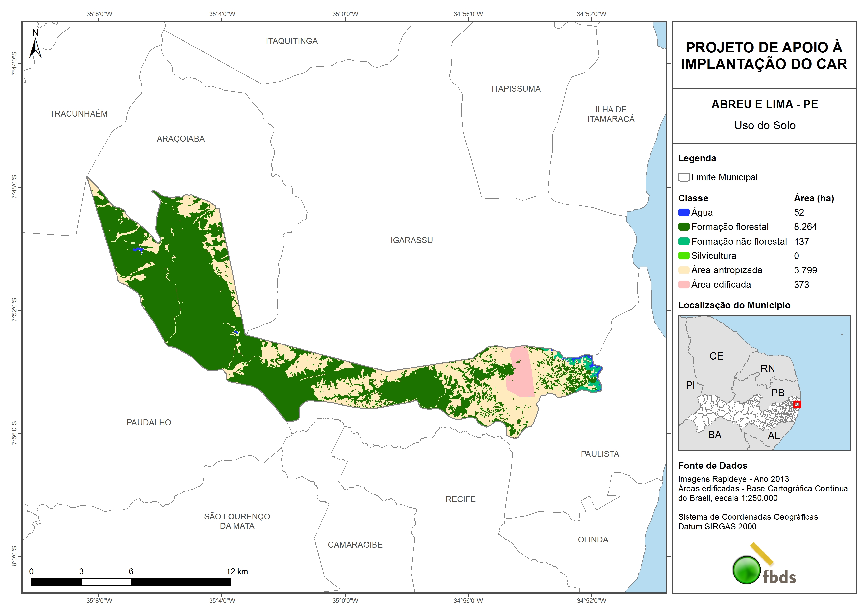Click the ABREU E LIMA - PE heading
Image resolution: width=868 pixels, height=614 pixels.
coord(764,104)
